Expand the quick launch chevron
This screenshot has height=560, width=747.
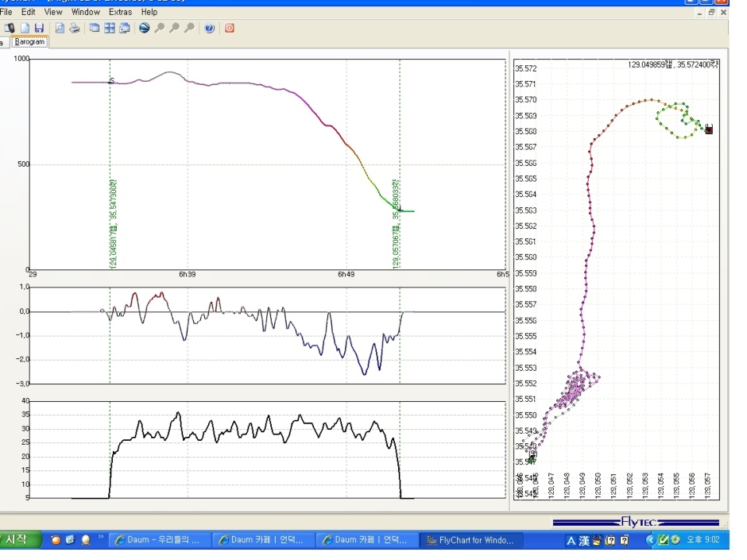click(x=101, y=538)
